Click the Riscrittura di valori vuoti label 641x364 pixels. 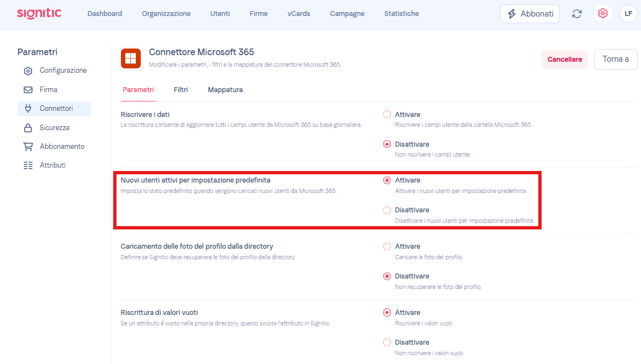(x=159, y=313)
